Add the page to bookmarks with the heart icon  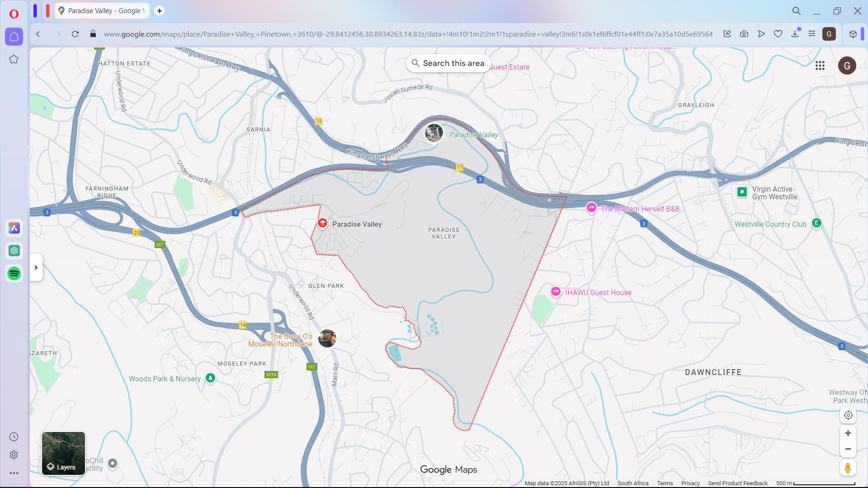(778, 34)
